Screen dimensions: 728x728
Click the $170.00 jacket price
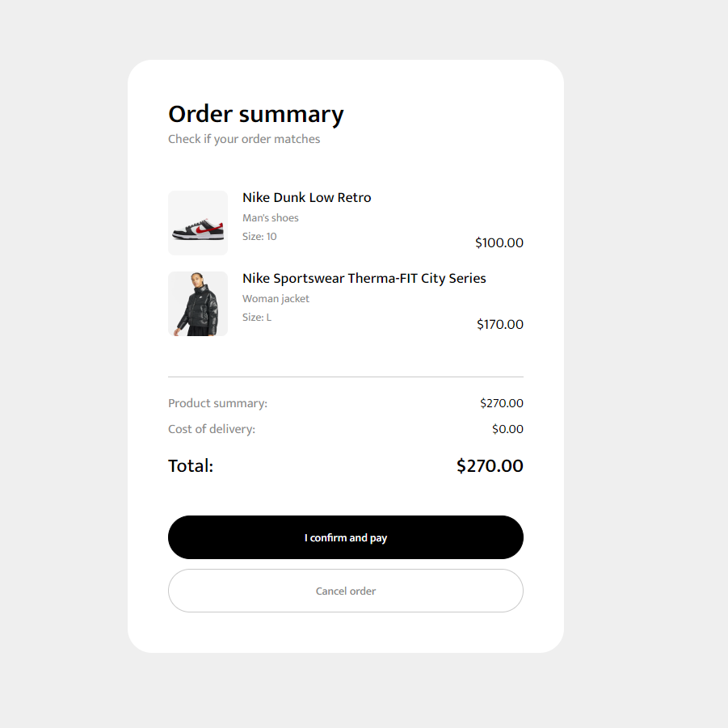499,324
